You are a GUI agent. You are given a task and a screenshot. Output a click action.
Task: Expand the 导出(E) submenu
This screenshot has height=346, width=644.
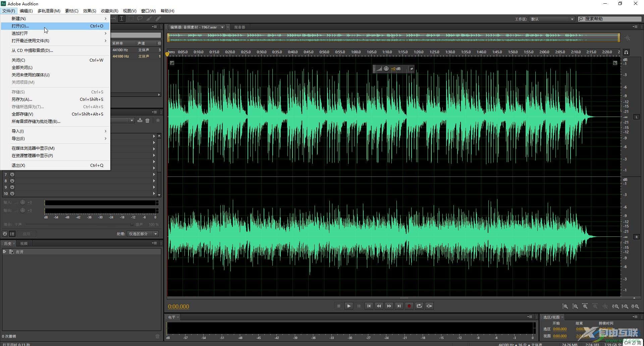coord(56,138)
